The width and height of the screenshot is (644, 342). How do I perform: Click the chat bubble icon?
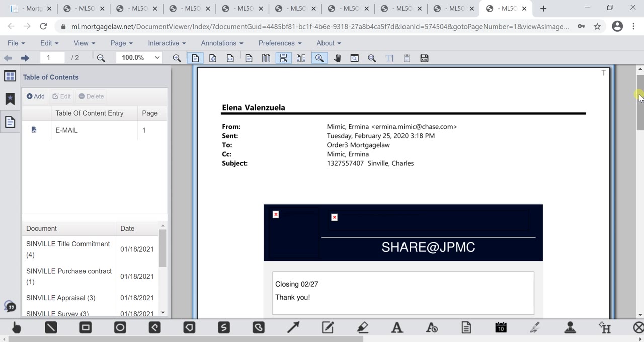10,306
